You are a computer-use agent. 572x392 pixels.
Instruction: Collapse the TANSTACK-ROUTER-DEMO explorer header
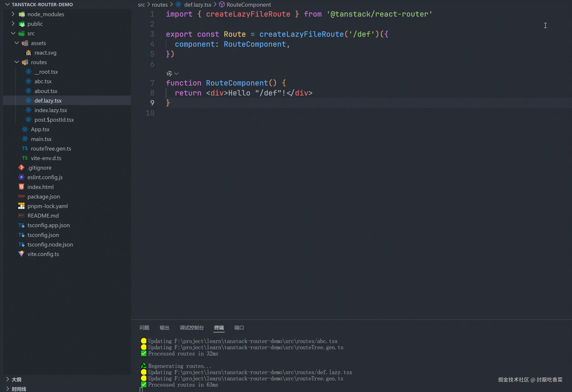(7, 4)
